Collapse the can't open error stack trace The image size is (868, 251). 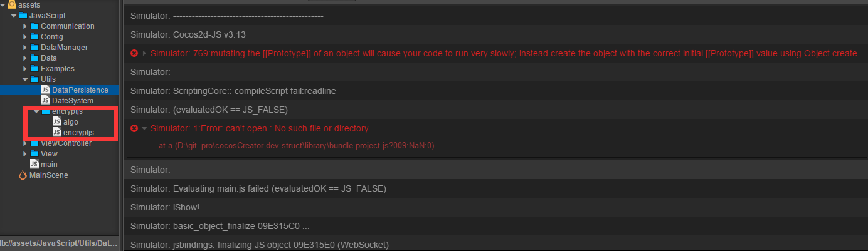click(x=144, y=128)
